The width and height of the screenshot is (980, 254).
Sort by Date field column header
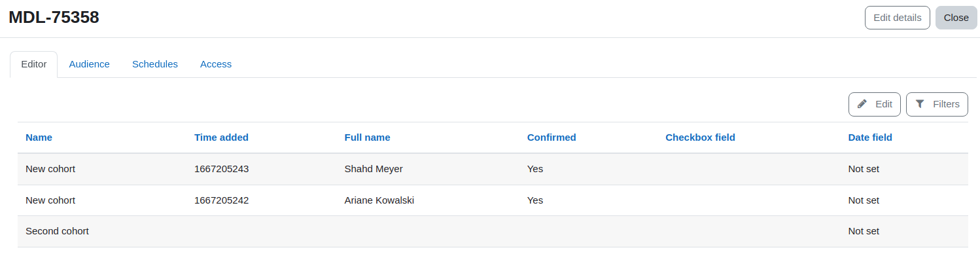tap(870, 137)
